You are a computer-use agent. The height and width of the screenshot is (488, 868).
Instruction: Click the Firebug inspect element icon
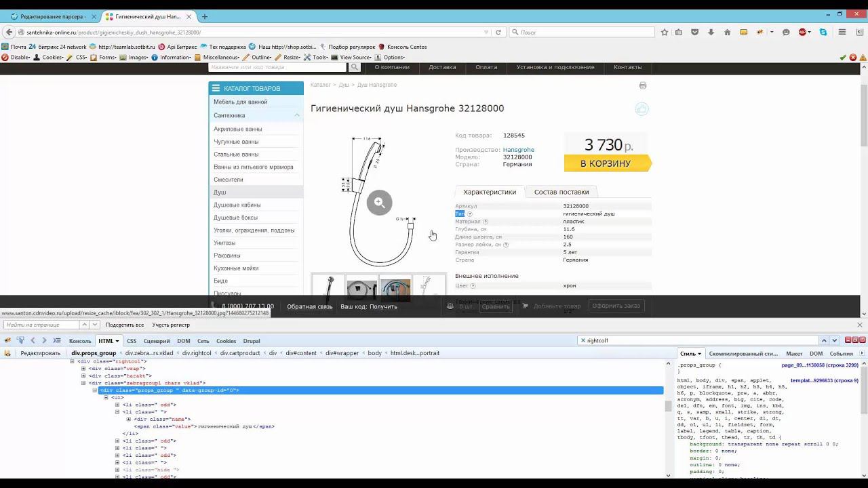pyautogui.click(x=20, y=340)
